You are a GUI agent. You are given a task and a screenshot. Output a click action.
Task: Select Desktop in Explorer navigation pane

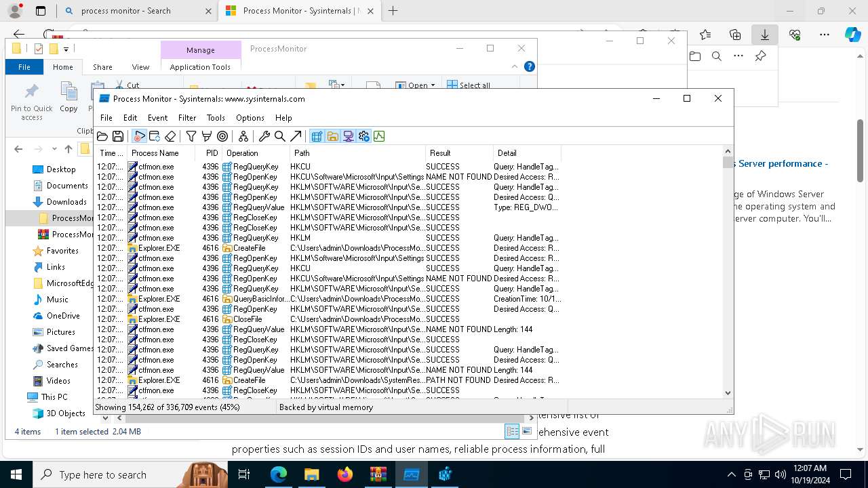click(61, 169)
